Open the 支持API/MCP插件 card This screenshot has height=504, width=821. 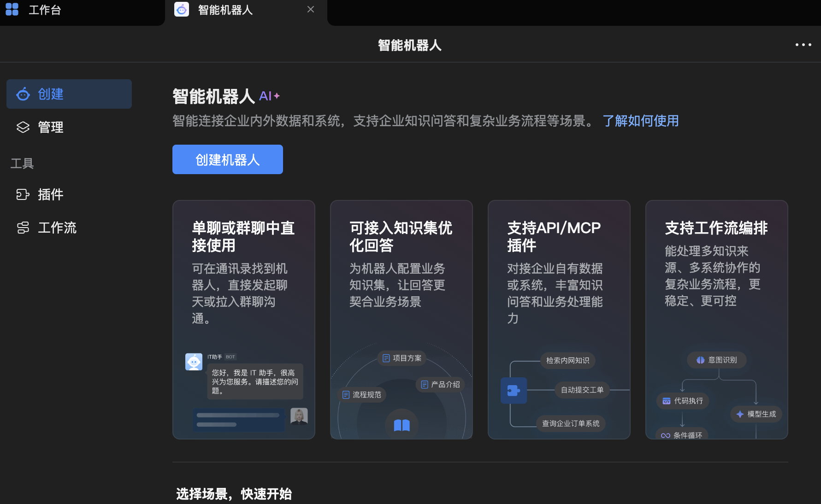(559, 320)
